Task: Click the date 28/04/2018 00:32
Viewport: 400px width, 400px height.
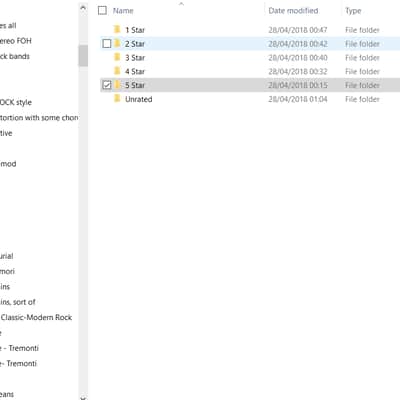Action: 298,71
